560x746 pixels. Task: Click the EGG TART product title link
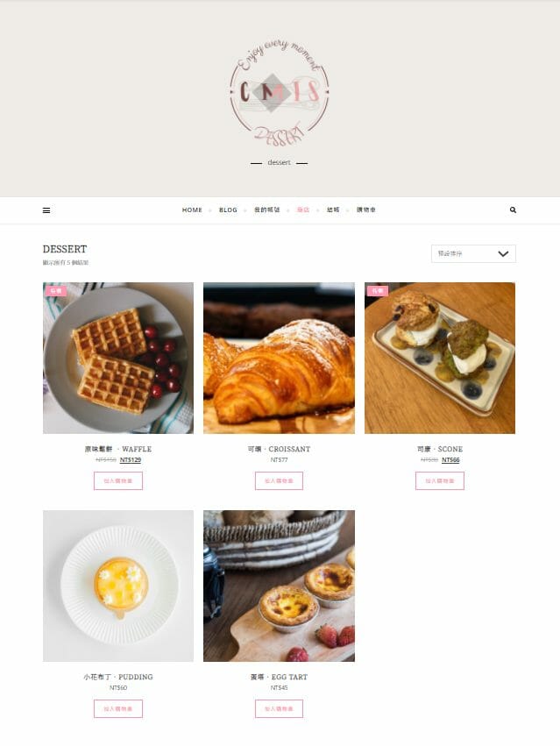tap(279, 677)
